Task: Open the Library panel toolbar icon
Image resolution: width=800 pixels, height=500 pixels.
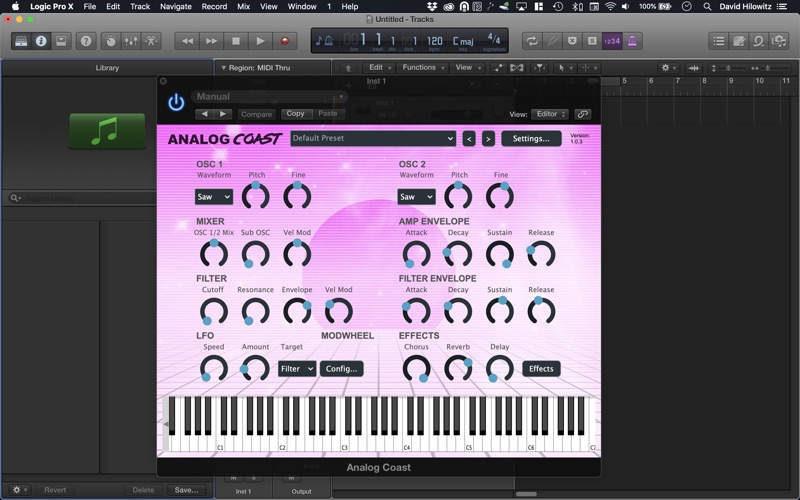Action: coord(21,41)
